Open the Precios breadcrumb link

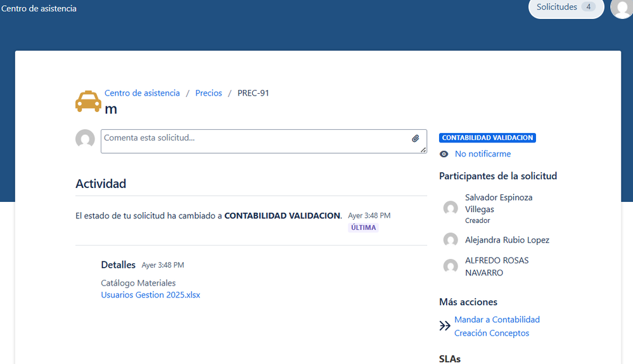(208, 93)
